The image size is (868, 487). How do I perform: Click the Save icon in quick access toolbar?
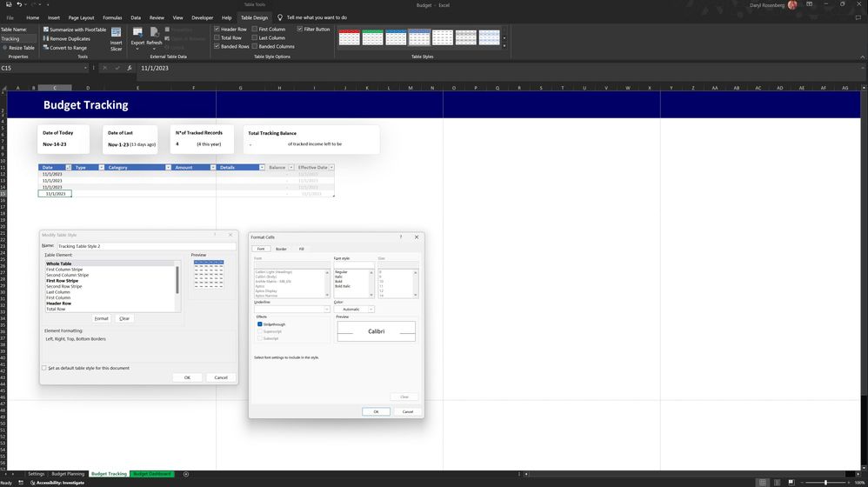point(9,4)
